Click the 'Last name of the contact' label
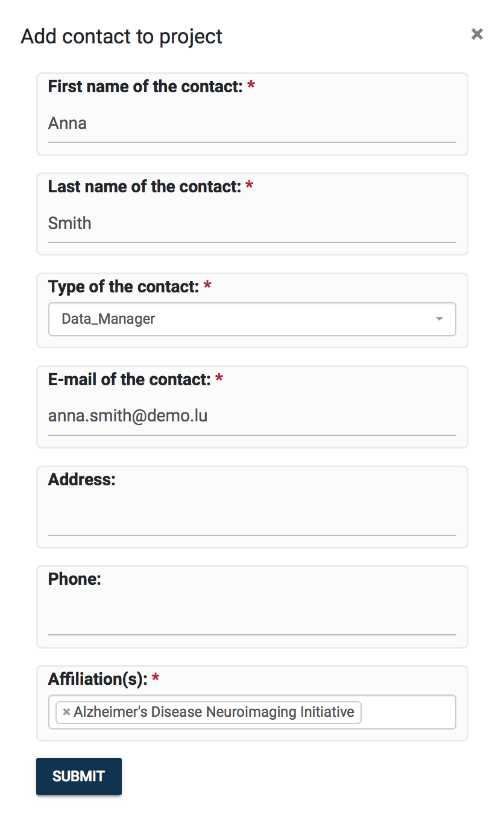Image resolution: width=504 pixels, height=838 pixels. click(x=144, y=187)
